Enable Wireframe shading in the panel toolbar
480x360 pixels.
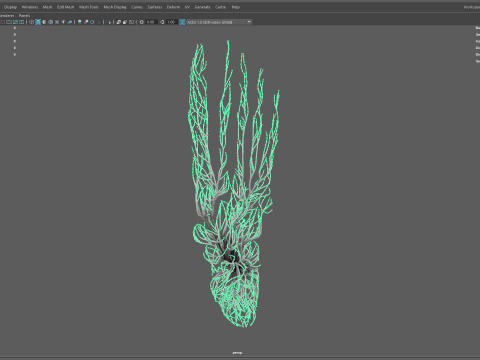(31, 22)
